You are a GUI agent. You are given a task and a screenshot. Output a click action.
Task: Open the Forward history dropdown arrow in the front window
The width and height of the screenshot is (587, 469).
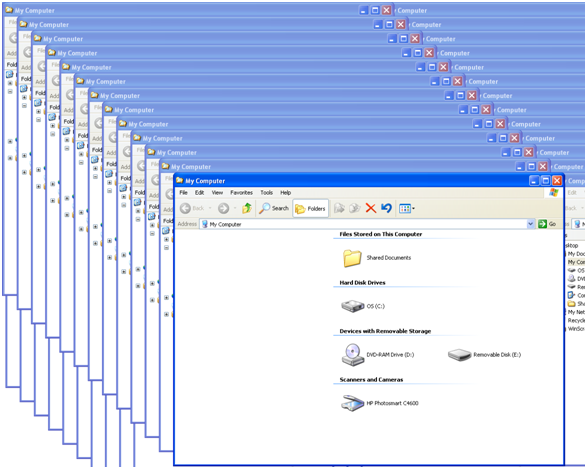pyautogui.click(x=235, y=208)
